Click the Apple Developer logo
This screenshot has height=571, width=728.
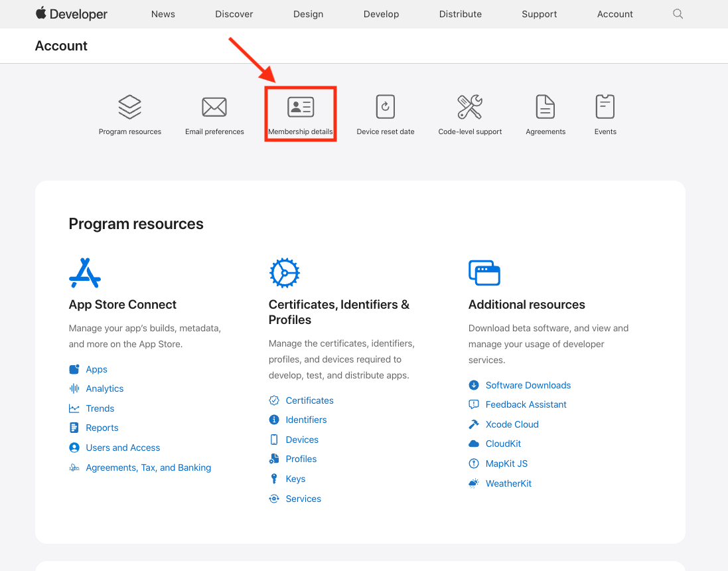coord(72,14)
